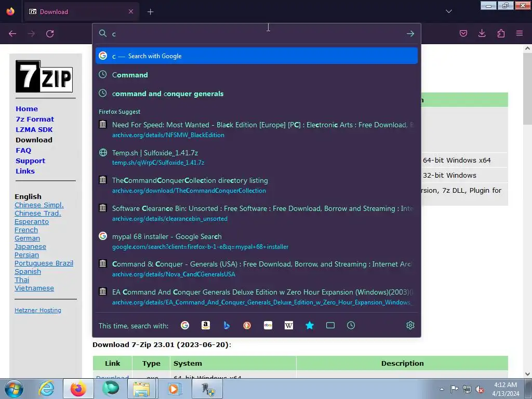
Task: Select 'c — Search with Google' suggestion
Action: tap(257, 56)
